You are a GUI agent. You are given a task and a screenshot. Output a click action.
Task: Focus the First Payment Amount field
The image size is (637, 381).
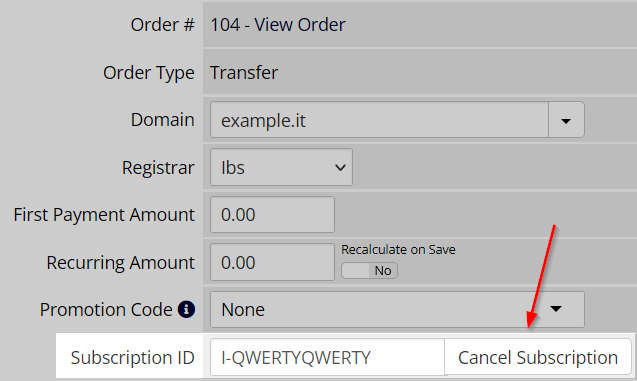click(x=272, y=214)
